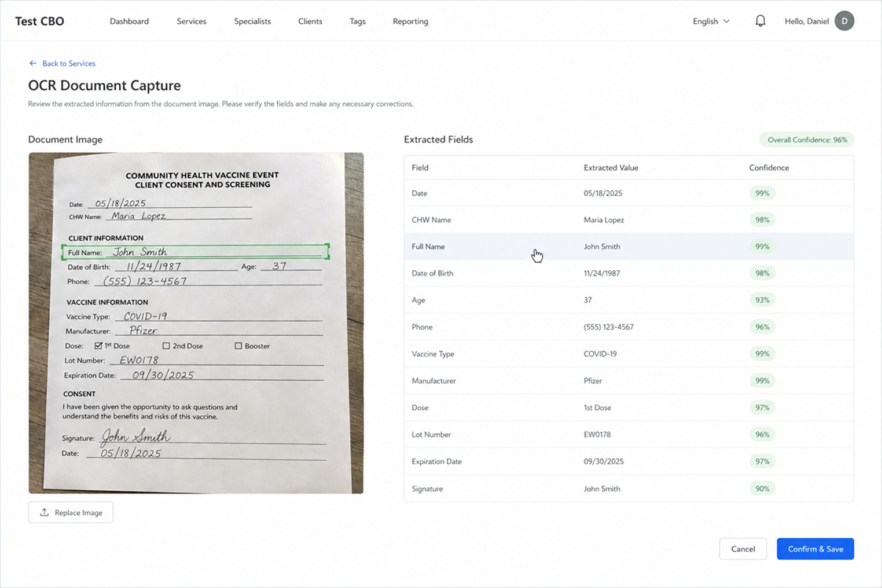This screenshot has height=588, width=882.
Task: Select the extracted value 37
Action: click(x=587, y=300)
